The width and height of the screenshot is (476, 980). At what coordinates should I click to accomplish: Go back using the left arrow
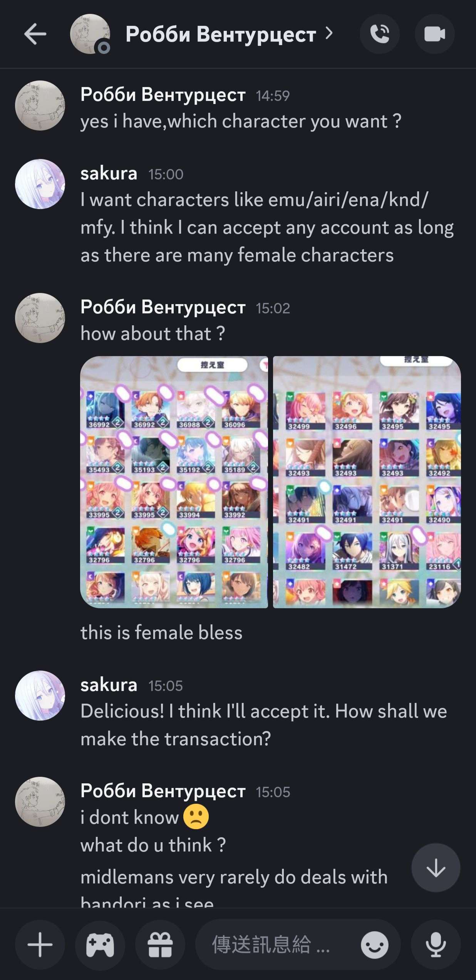pos(35,34)
